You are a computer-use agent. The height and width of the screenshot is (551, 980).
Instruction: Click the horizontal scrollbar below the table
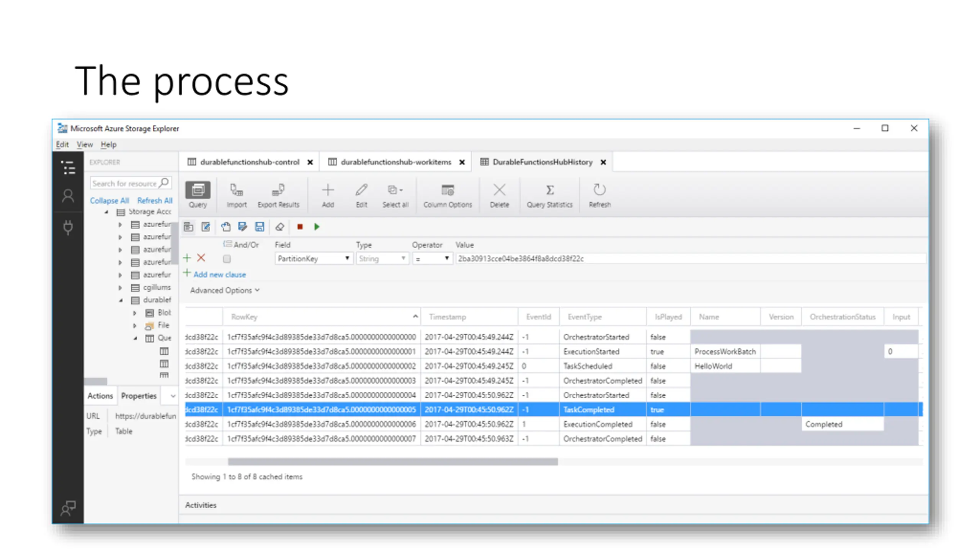(x=392, y=462)
